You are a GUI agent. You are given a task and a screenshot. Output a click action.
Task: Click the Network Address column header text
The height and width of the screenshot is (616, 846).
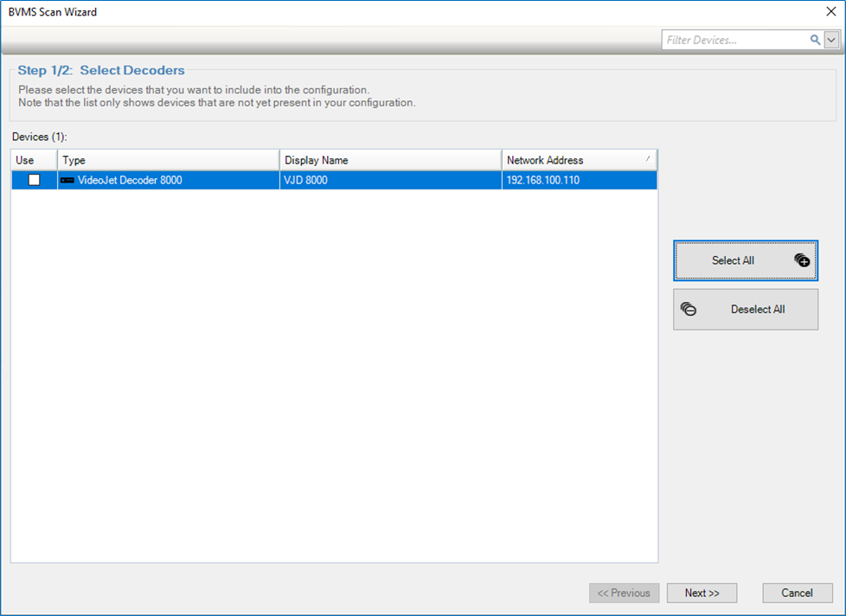point(545,160)
